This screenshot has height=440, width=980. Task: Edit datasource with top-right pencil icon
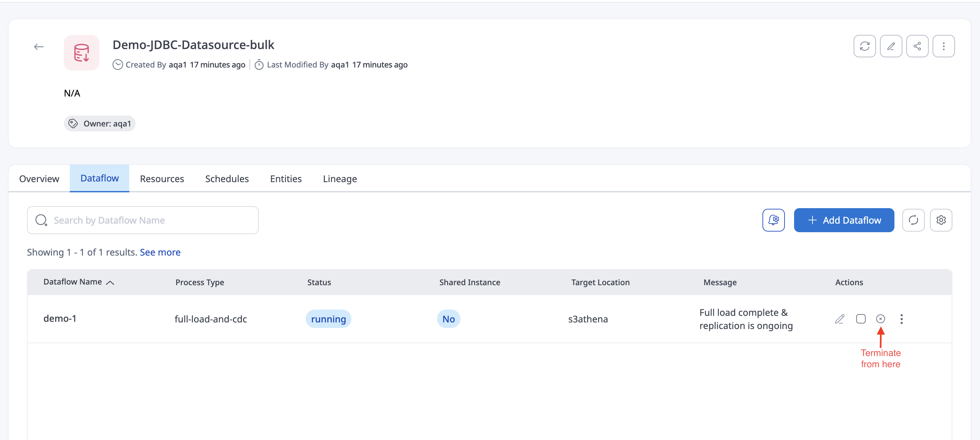pyautogui.click(x=890, y=46)
